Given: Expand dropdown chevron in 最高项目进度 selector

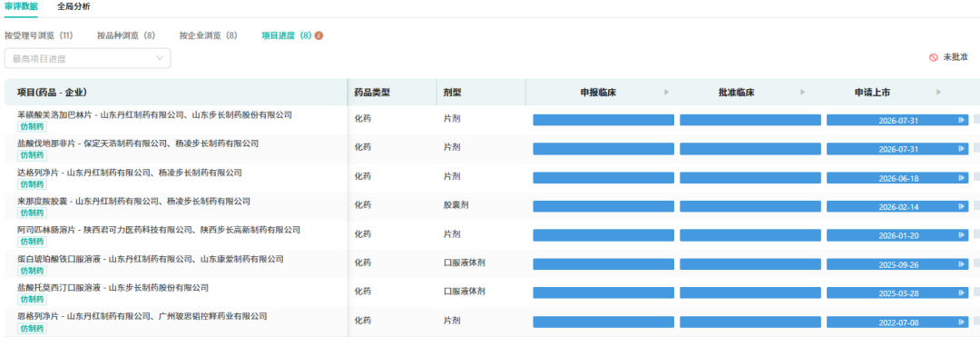Looking at the screenshot, I should pos(160,58).
